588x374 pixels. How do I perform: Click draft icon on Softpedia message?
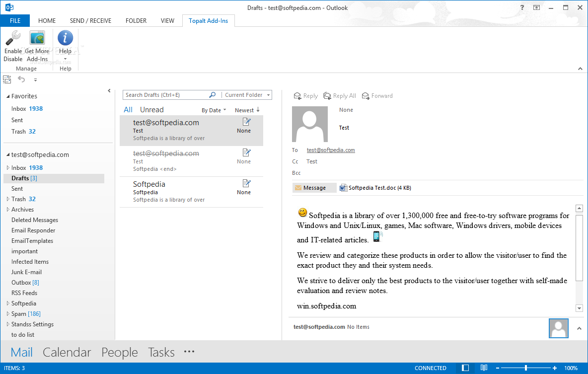pyautogui.click(x=246, y=183)
